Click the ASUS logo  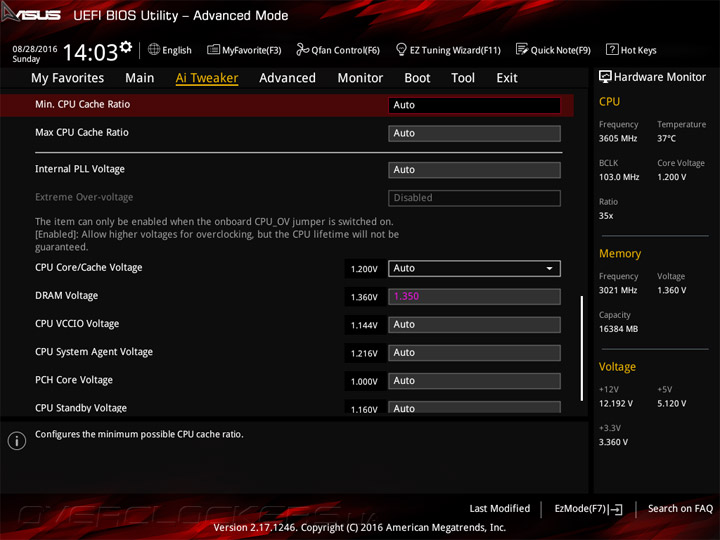click(x=31, y=14)
